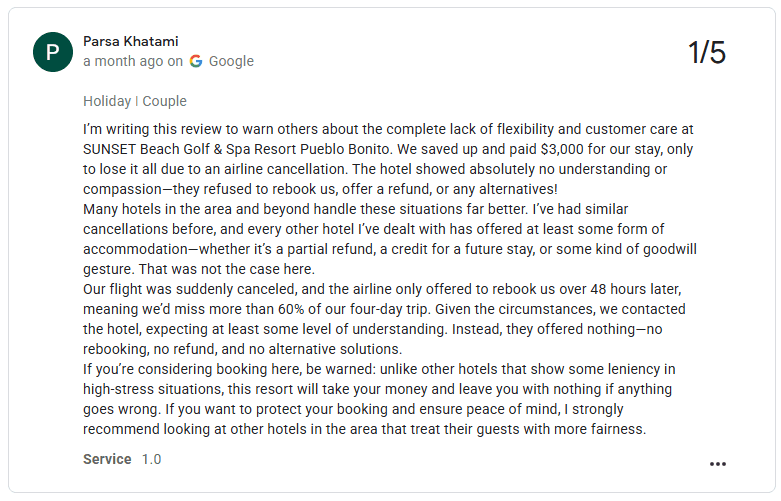Click the "Google" source link

tap(231, 61)
